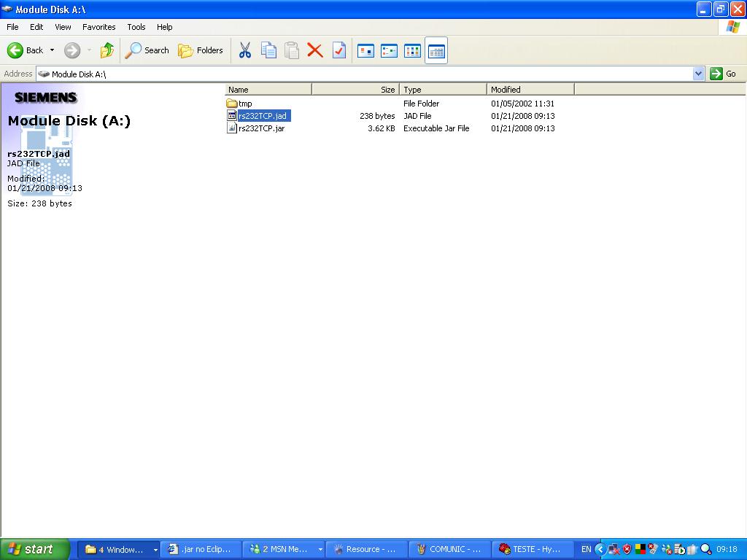
Task: Switch to '.jar no Eclip...' taskbar window
Action: click(201, 549)
